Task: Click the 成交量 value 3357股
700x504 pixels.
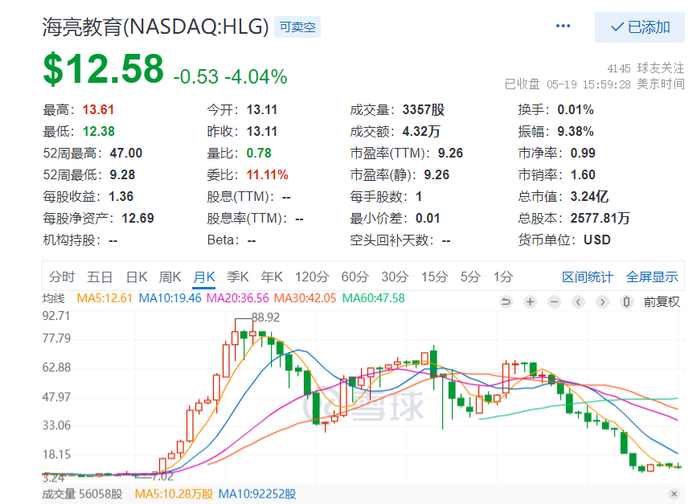Action: coord(423,110)
